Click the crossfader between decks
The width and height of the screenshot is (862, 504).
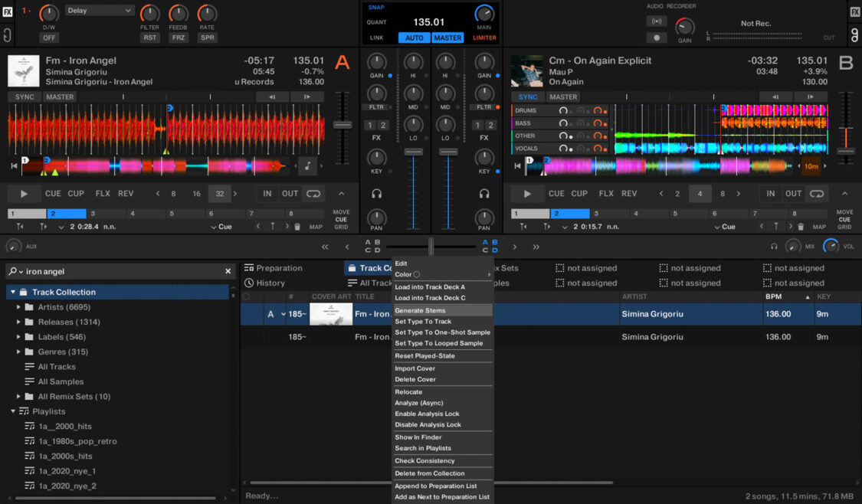[431, 247]
